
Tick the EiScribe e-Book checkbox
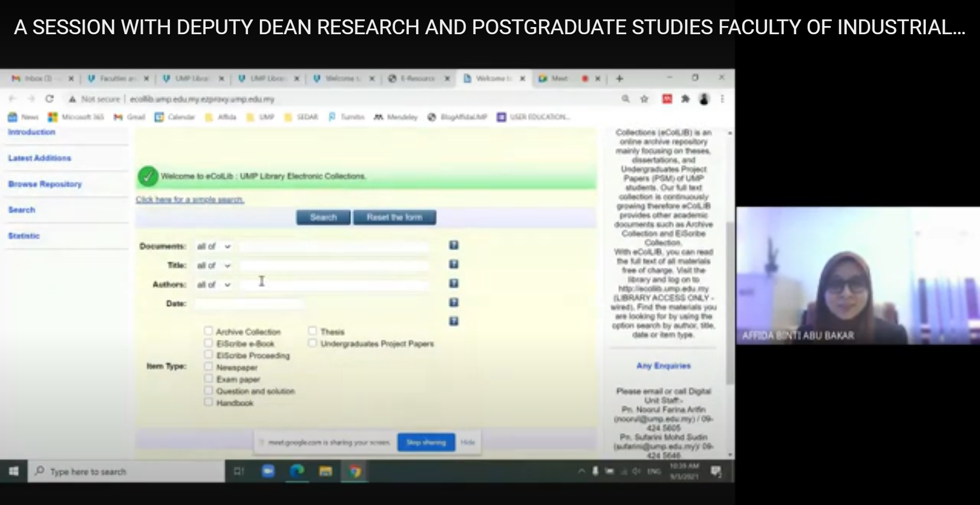point(208,343)
